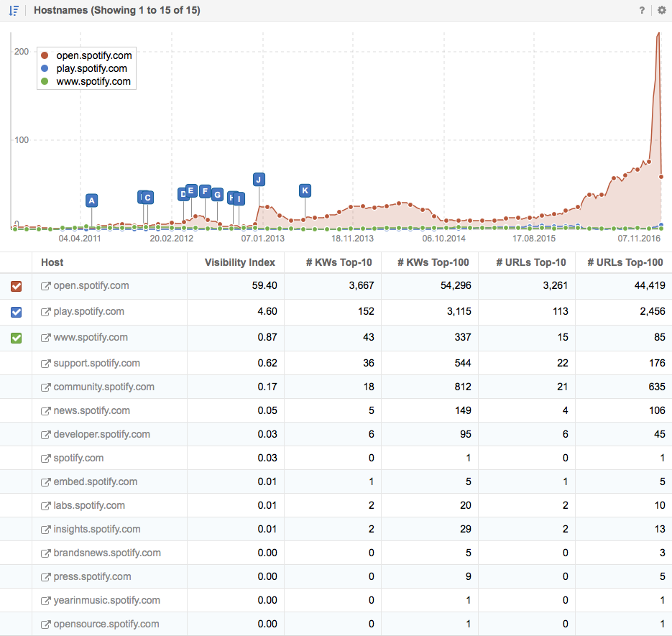Uncheck the open.spotify.com red checkbox
The height and width of the screenshot is (636, 672).
(17, 286)
